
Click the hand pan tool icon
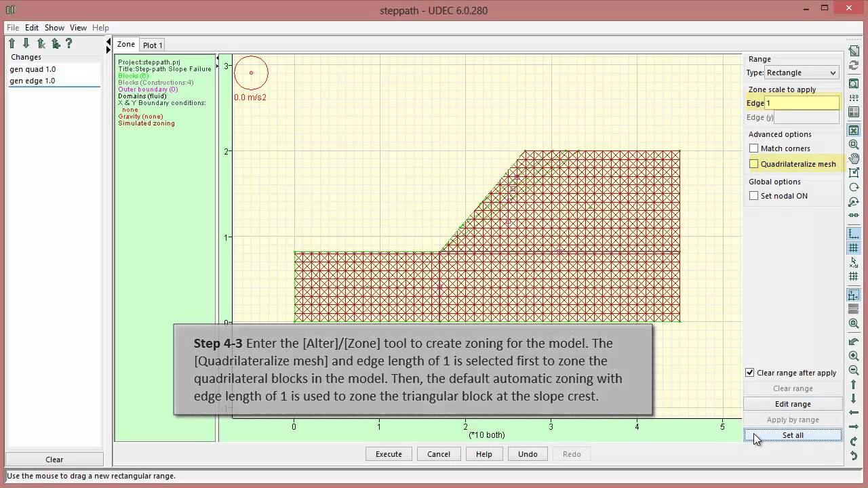coord(854,159)
